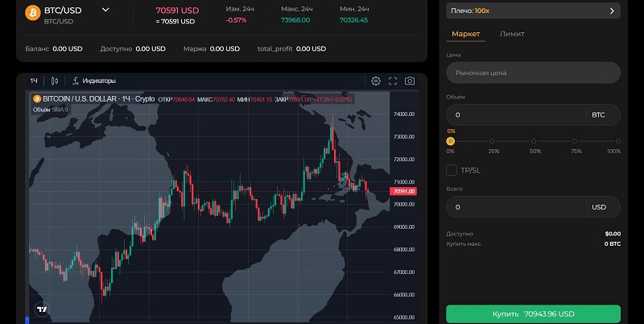
Task: Move the volume slider to 50%
Action: [535, 141]
